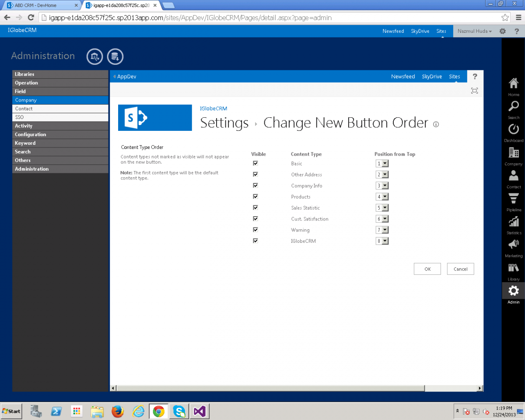
Task: Click the full-screen focus icon in dialog
Action: tap(474, 91)
